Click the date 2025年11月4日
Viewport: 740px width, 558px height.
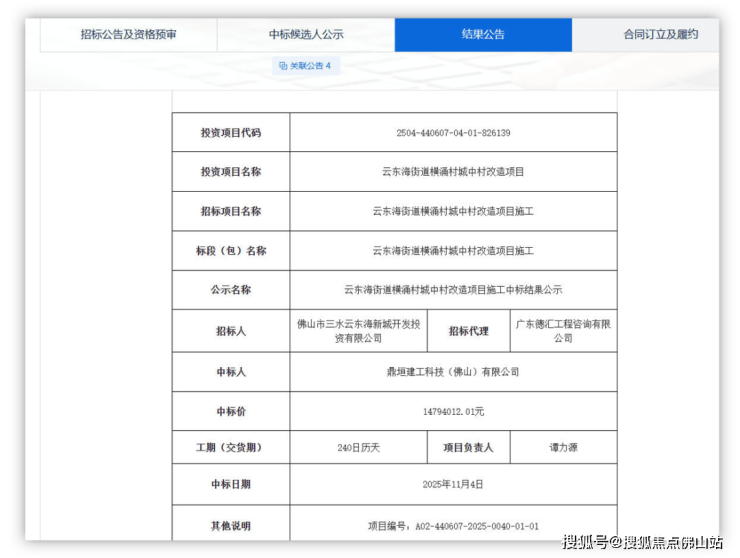tap(453, 484)
